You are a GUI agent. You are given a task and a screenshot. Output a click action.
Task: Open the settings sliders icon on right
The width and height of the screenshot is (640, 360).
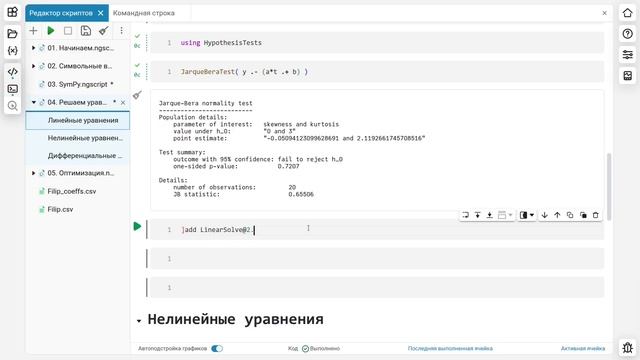coord(627,54)
